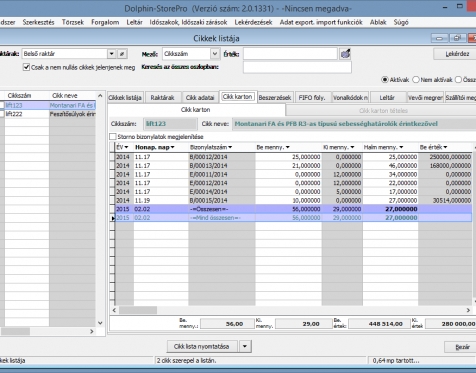Select the 'Nem aktívak' radio button
This screenshot has width=476, height=373.
point(416,80)
